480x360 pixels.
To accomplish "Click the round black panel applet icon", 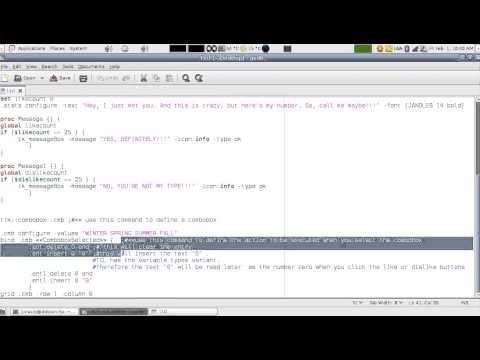I will (266, 49).
